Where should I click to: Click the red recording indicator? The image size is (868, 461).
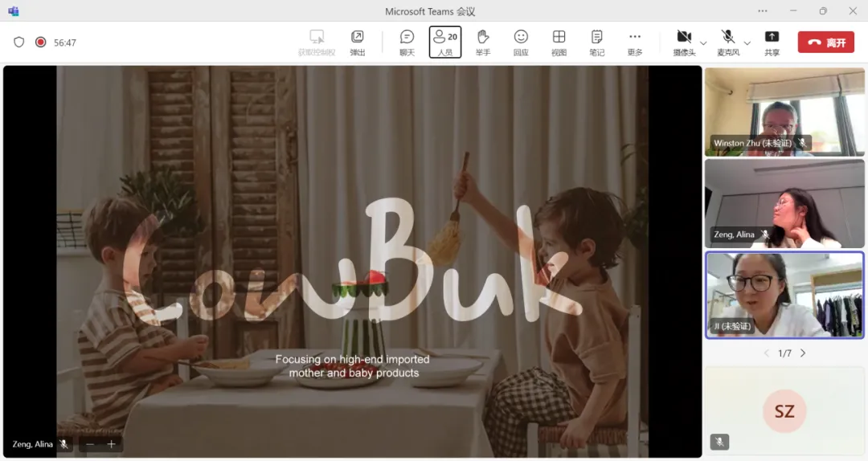40,42
